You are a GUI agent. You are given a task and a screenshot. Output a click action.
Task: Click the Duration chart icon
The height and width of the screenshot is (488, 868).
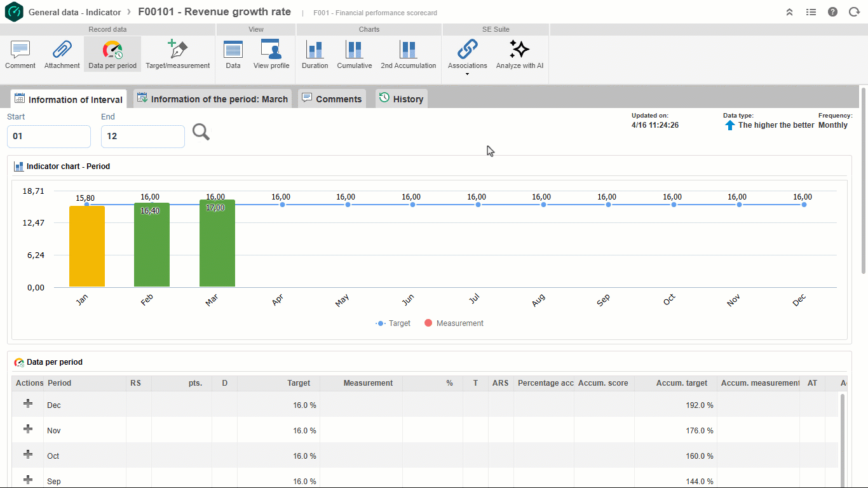point(315,50)
